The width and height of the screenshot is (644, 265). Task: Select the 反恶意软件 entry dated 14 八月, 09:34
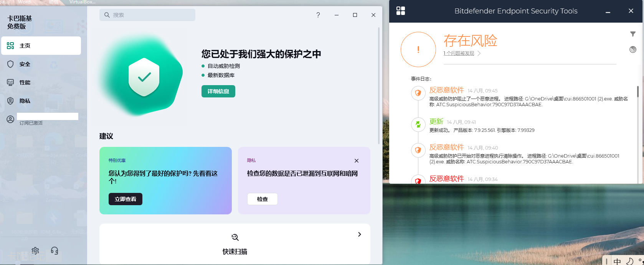click(x=447, y=179)
